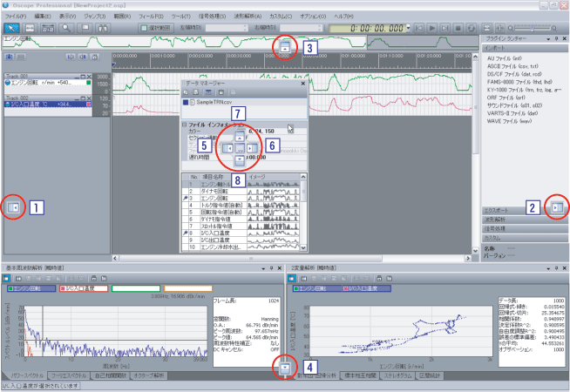Open the 波形解析(A) menu
The height and width of the screenshot is (392, 570).
(x=248, y=17)
